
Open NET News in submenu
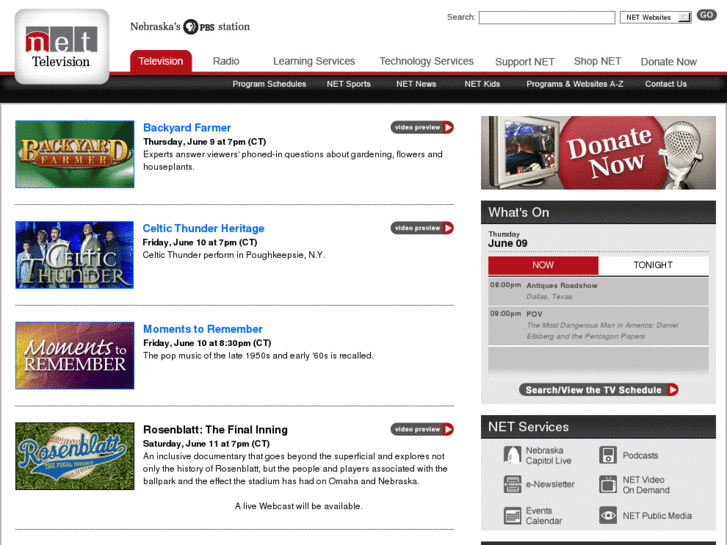click(x=416, y=84)
